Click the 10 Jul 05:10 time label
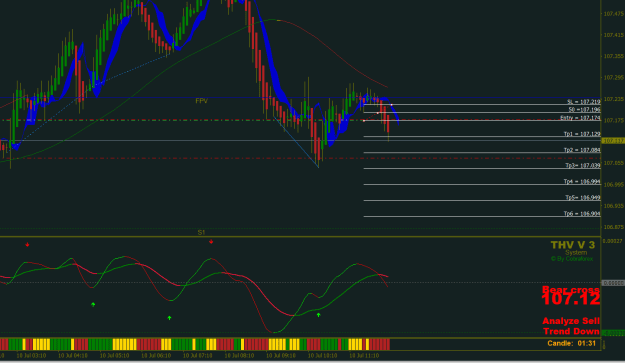The height and width of the screenshot is (363, 625). 114,355
